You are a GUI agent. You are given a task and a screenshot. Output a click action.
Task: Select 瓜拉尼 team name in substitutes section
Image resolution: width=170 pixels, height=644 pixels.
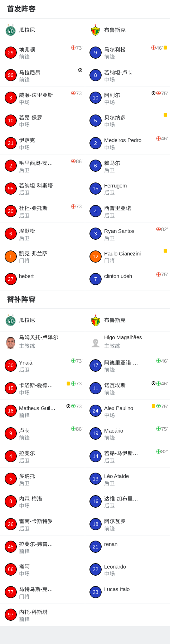click(x=27, y=320)
